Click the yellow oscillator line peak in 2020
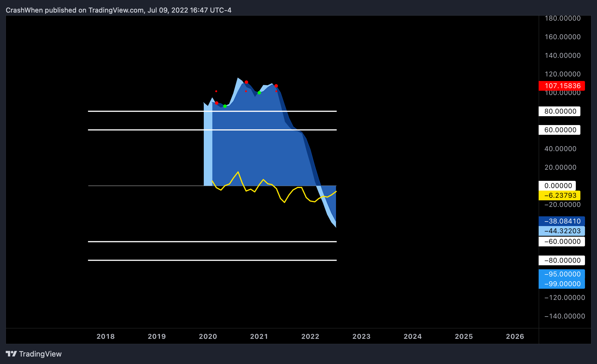Viewport: 597px width, 364px height. (x=238, y=172)
